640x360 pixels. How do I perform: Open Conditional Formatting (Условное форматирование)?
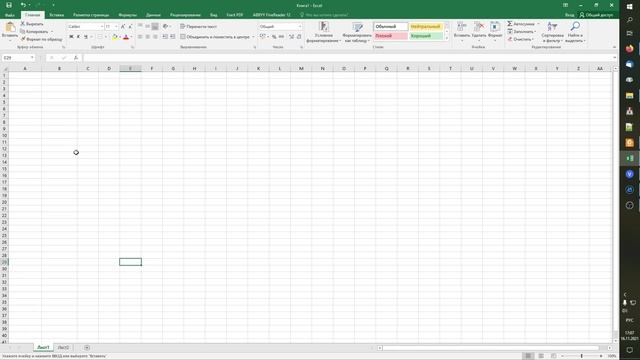pyautogui.click(x=324, y=32)
